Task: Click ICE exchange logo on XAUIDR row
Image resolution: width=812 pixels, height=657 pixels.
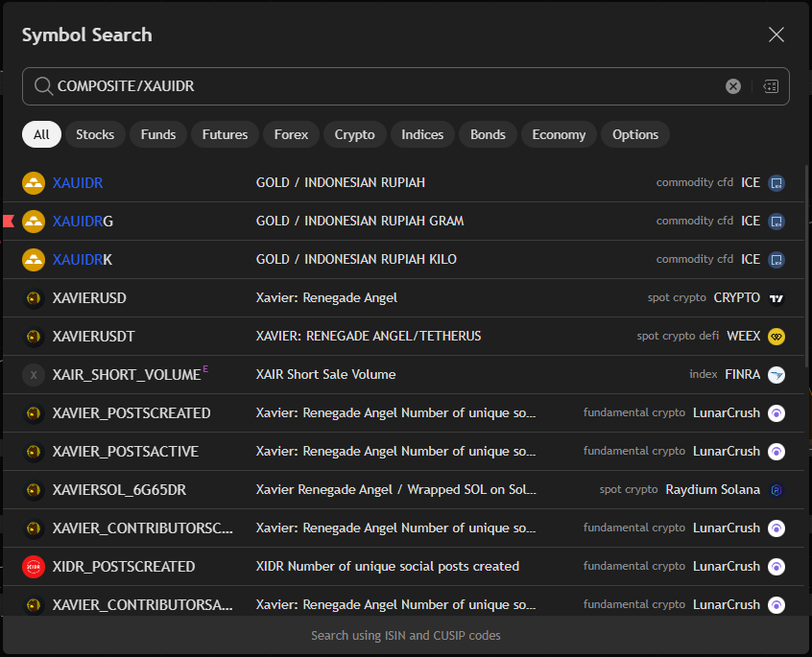Action: [x=776, y=183]
